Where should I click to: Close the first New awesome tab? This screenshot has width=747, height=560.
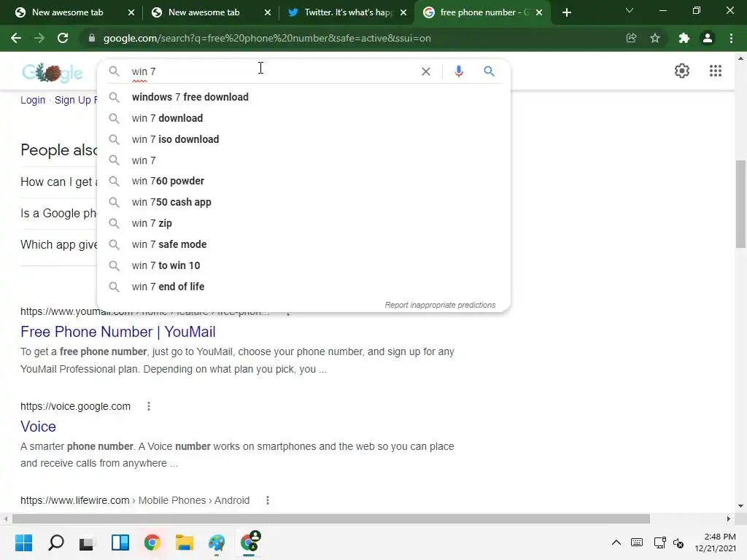click(x=131, y=13)
